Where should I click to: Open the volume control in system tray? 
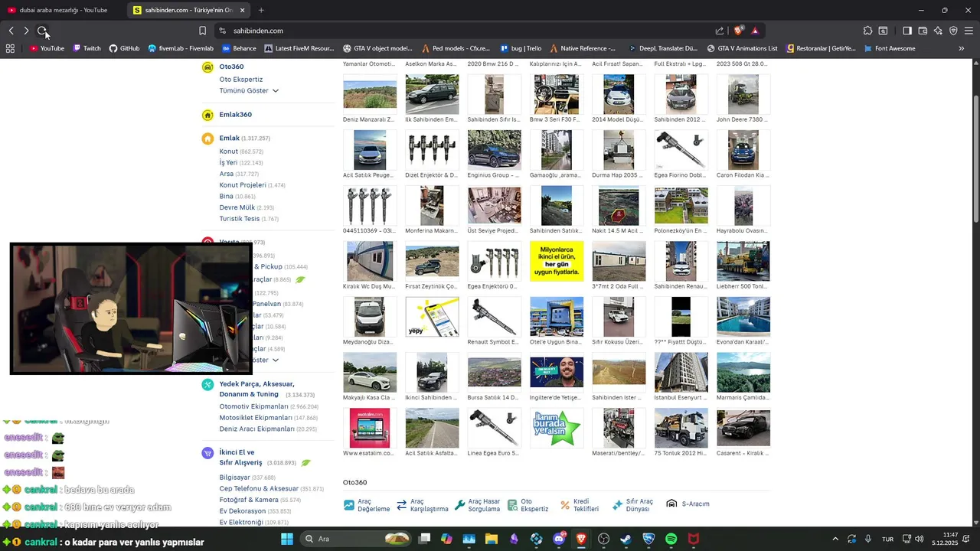pyautogui.click(x=918, y=539)
